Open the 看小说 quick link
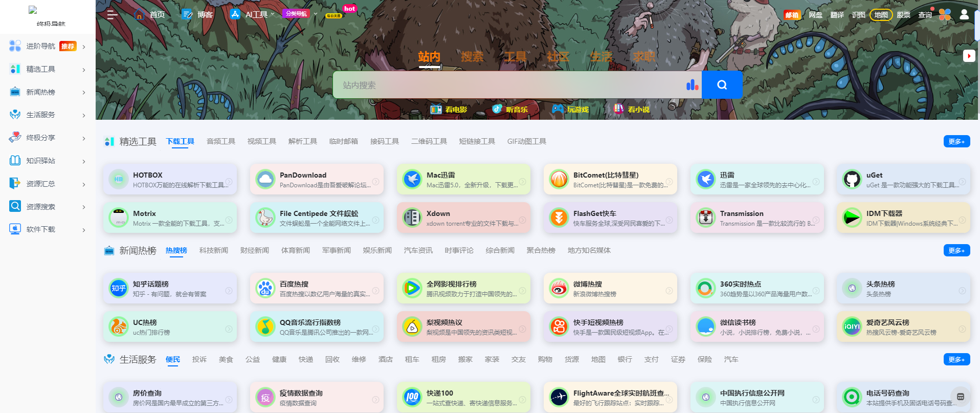The image size is (980, 413). click(632, 109)
